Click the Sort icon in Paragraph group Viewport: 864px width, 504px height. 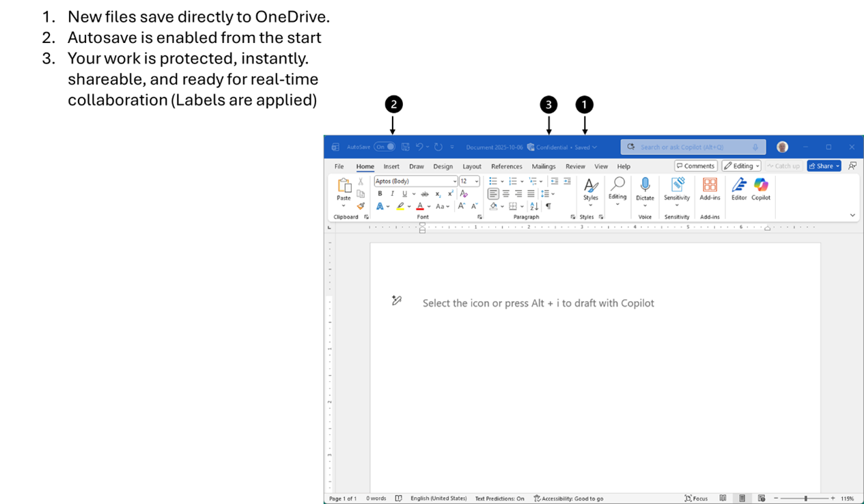click(x=534, y=206)
